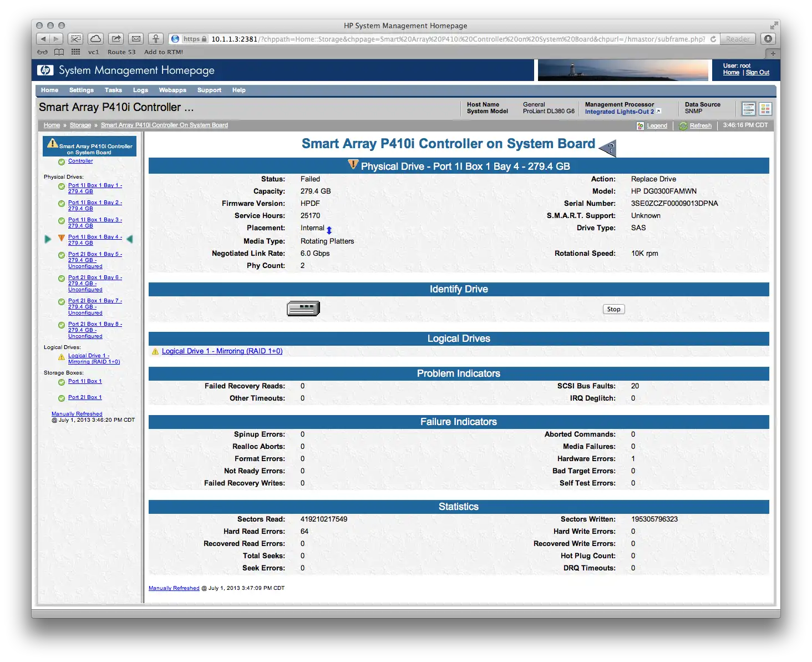Open the Tasks menu
This screenshot has height=662, width=812.
tap(113, 90)
